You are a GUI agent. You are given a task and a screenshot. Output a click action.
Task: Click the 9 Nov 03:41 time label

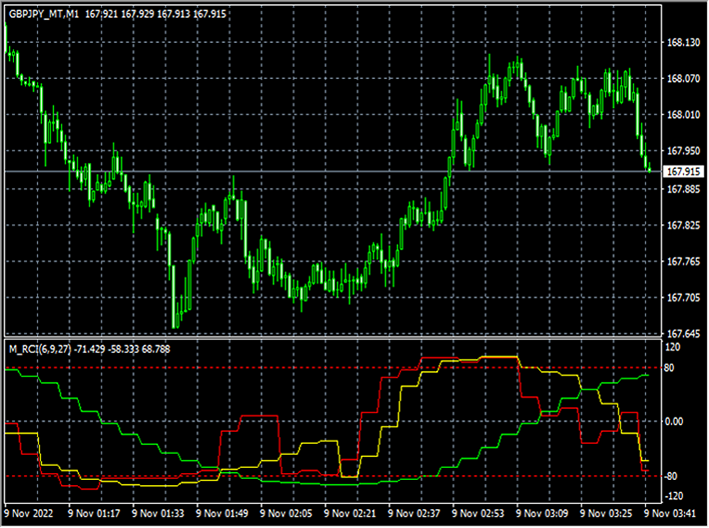pos(670,514)
